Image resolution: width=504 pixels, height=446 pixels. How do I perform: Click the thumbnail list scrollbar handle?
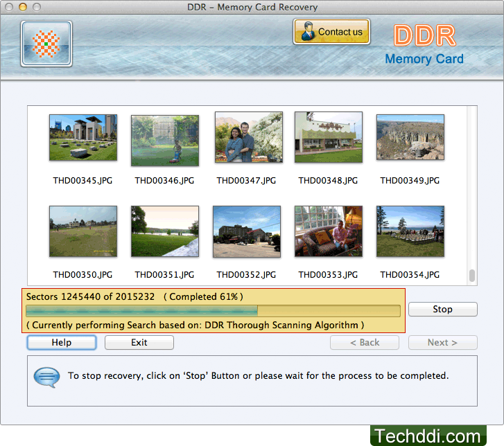[472, 276]
